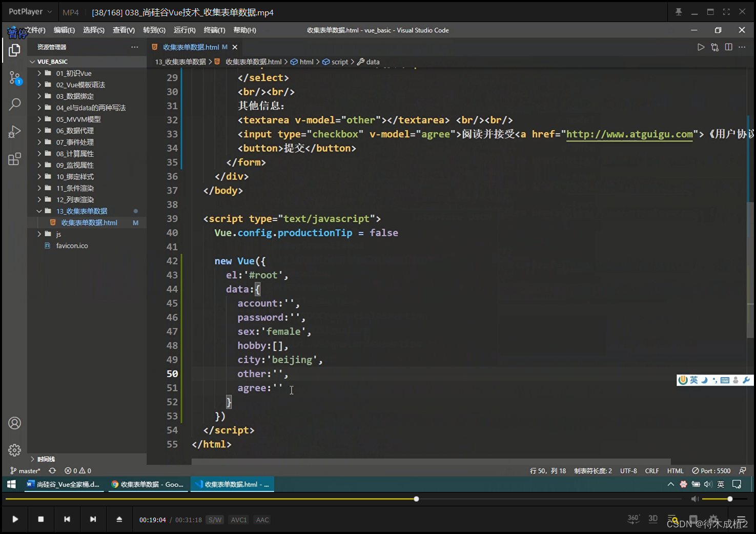756x534 pixels.
Task: Click the editor vertical scrollbar
Action: pos(751,270)
